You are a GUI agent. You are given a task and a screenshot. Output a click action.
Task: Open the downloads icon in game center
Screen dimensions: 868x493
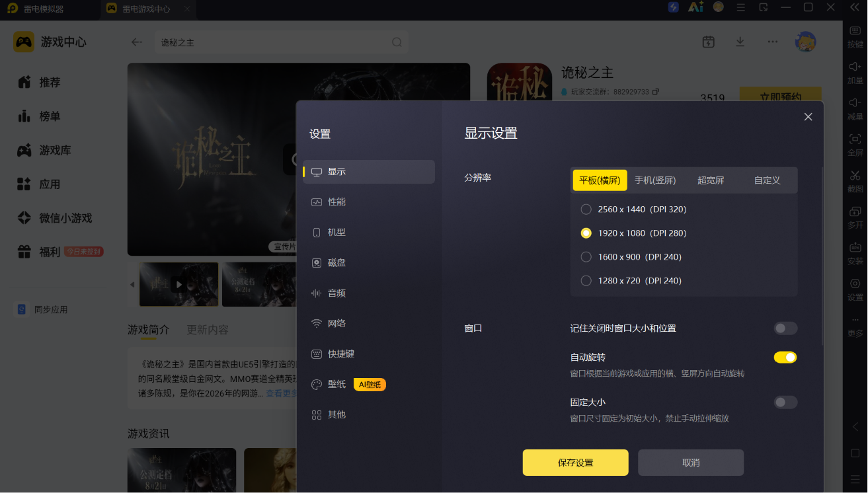pyautogui.click(x=740, y=42)
